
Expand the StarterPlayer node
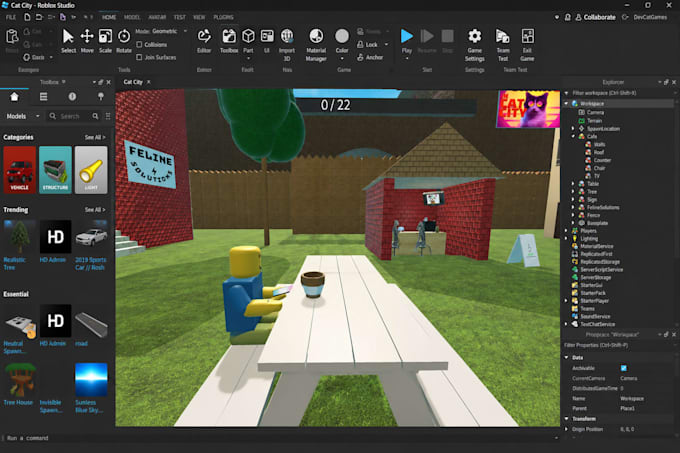tap(566, 300)
